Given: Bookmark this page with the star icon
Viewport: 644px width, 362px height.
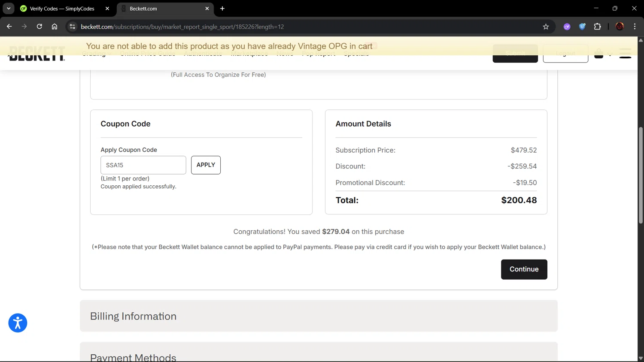Looking at the screenshot, I should pyautogui.click(x=546, y=27).
